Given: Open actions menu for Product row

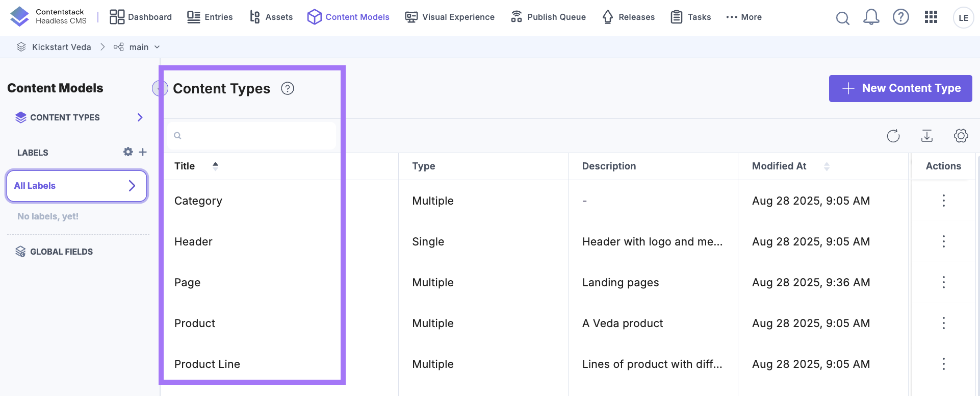Looking at the screenshot, I should coord(944,323).
